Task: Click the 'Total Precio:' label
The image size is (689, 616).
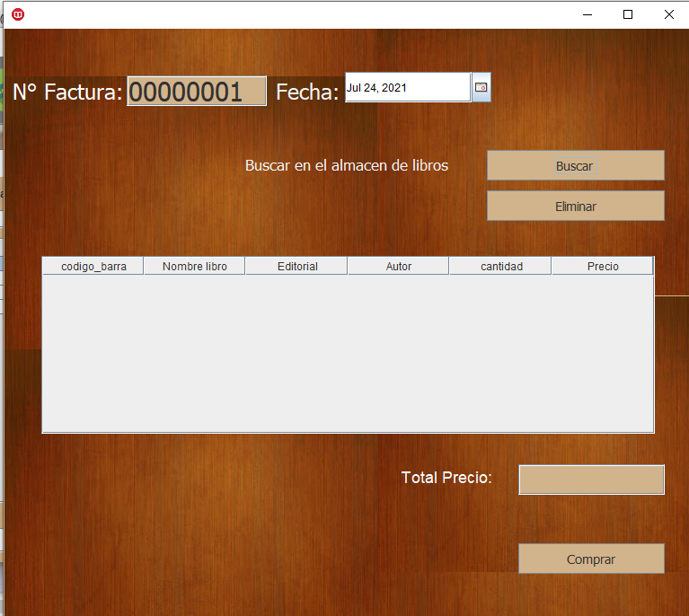Action: [x=446, y=478]
